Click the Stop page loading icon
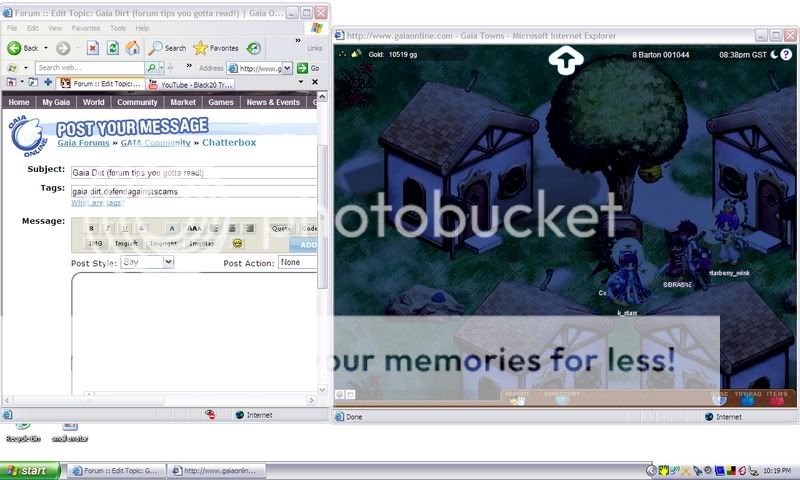The width and height of the screenshot is (800, 480). (92, 48)
